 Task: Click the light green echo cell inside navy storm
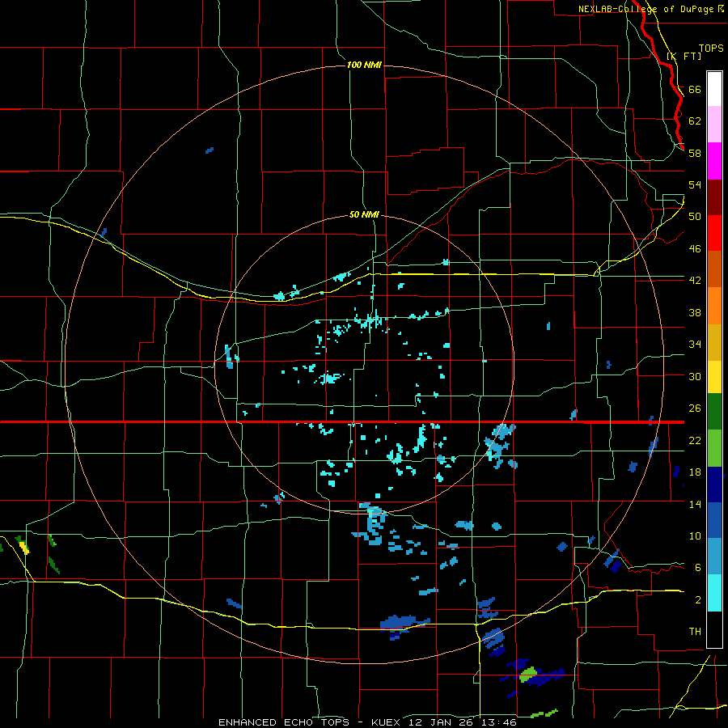(x=528, y=674)
